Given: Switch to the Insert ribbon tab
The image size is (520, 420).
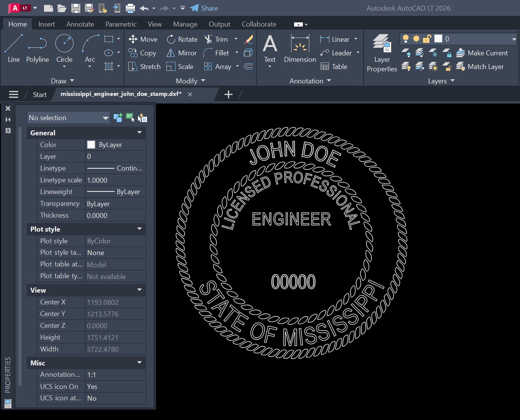Looking at the screenshot, I should pyautogui.click(x=47, y=24).
